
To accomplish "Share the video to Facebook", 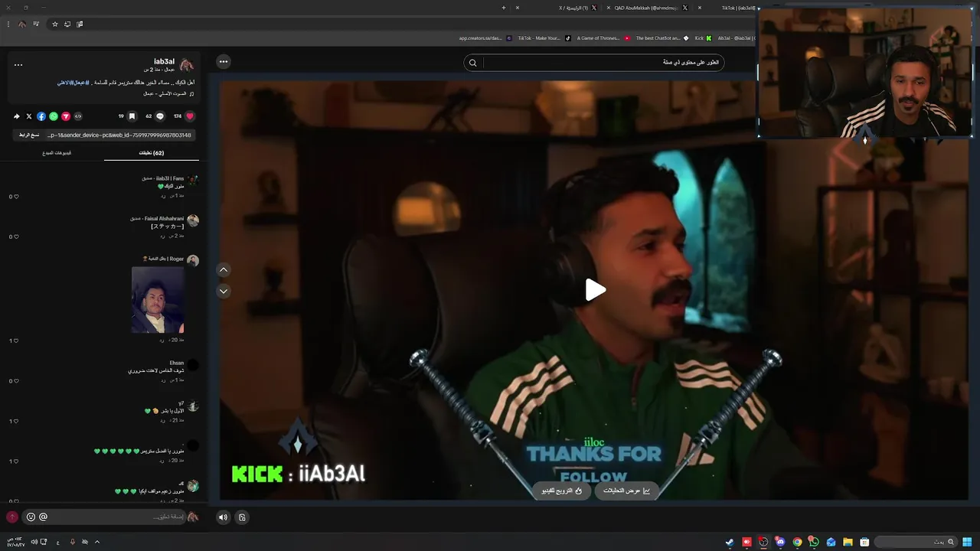I will (x=41, y=116).
